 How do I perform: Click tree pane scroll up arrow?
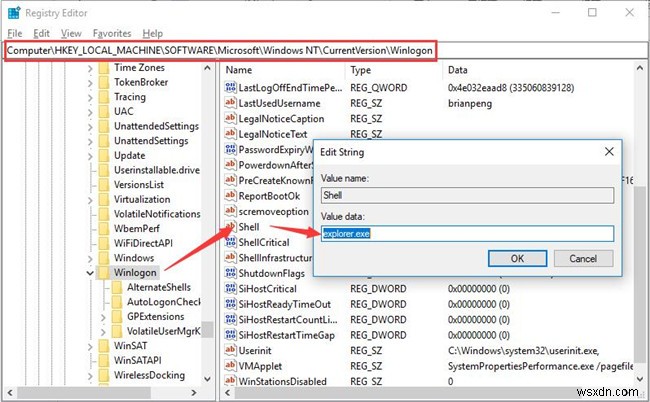click(207, 68)
